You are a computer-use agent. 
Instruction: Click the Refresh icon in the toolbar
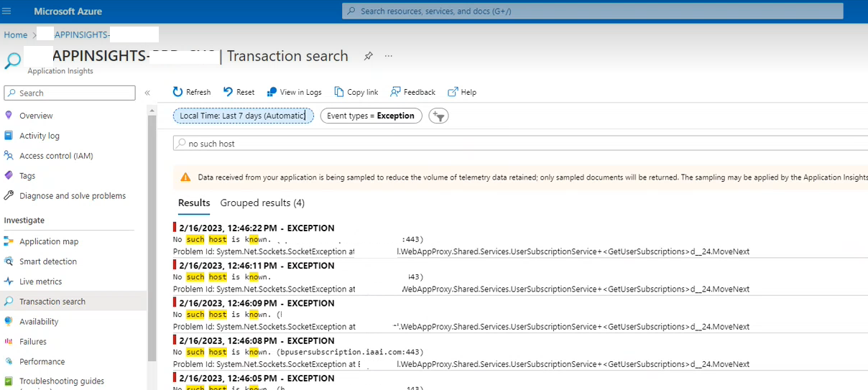(178, 92)
